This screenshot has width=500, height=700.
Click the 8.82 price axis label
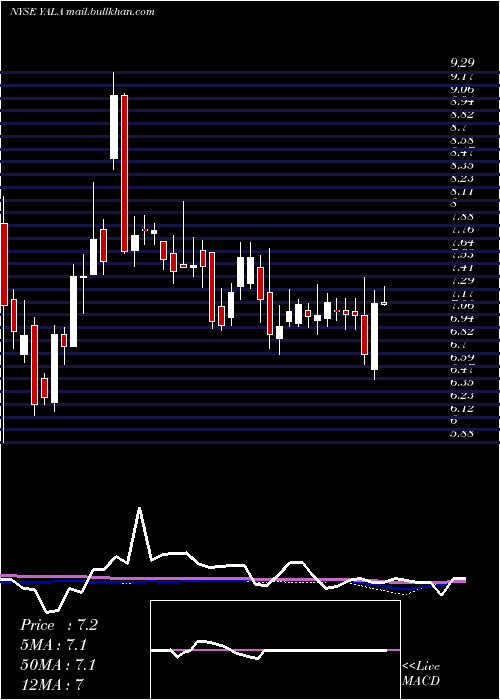(462, 114)
